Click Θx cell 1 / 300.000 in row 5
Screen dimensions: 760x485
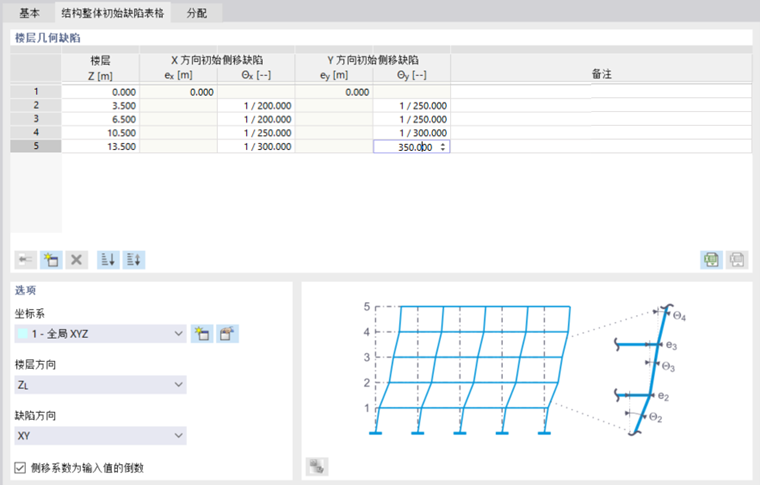point(256,146)
